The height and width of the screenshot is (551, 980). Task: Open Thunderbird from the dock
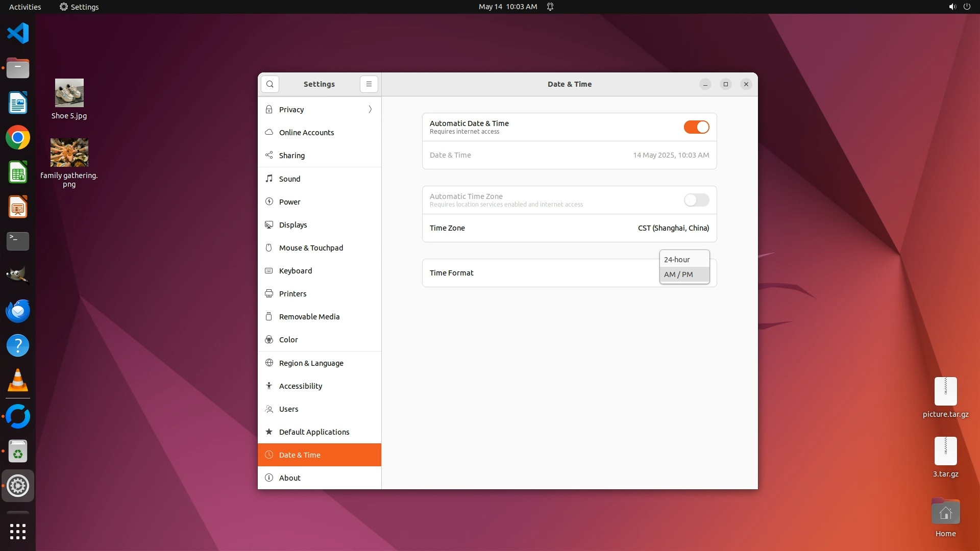(x=18, y=311)
